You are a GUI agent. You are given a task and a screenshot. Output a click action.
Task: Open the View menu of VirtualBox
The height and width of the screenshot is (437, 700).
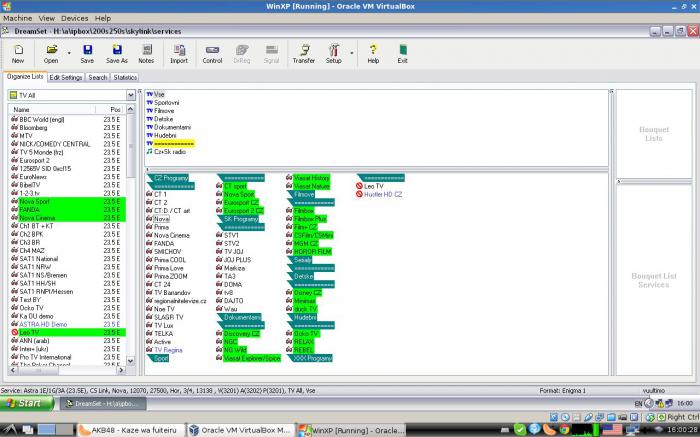46,18
